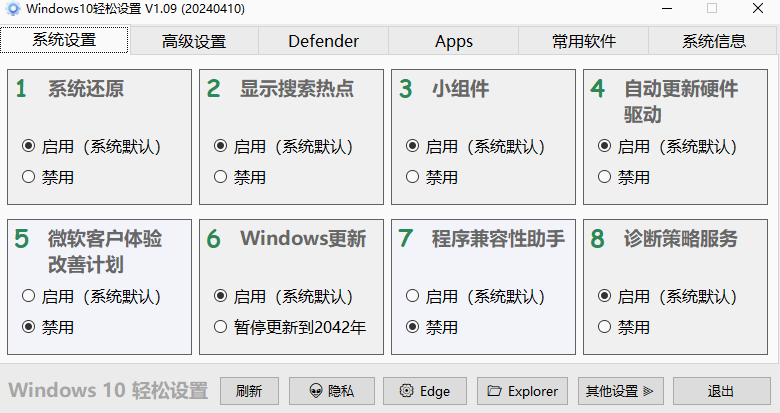Open the 常用软件 tab
Screen dimensions: 780x413
coord(584,41)
